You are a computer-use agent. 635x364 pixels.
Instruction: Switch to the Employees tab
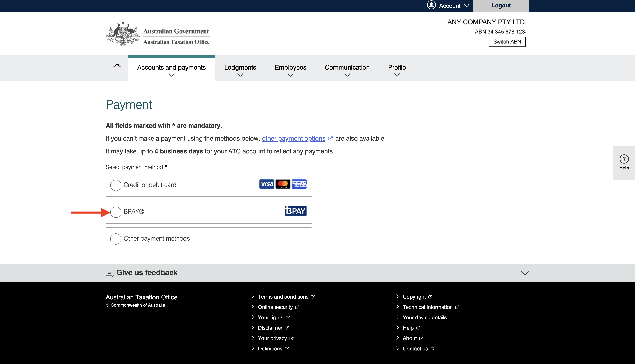pyautogui.click(x=290, y=67)
